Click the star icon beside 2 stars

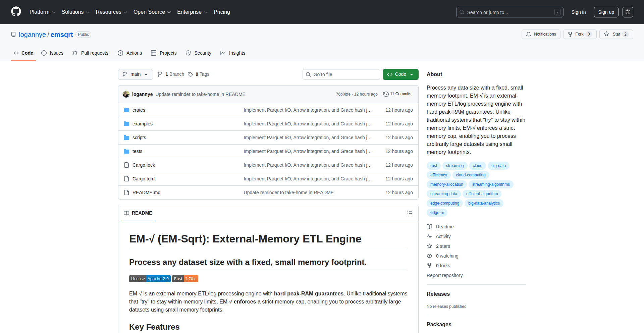coord(429,246)
